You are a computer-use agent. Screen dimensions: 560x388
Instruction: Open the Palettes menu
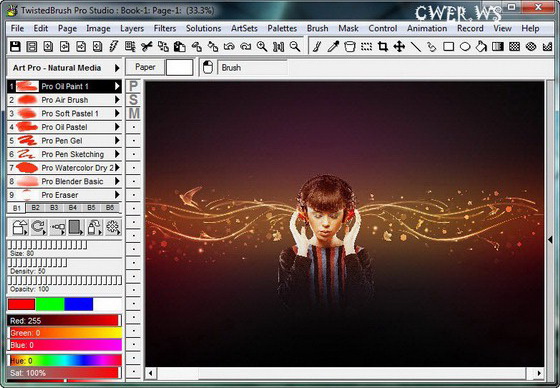pos(282,28)
